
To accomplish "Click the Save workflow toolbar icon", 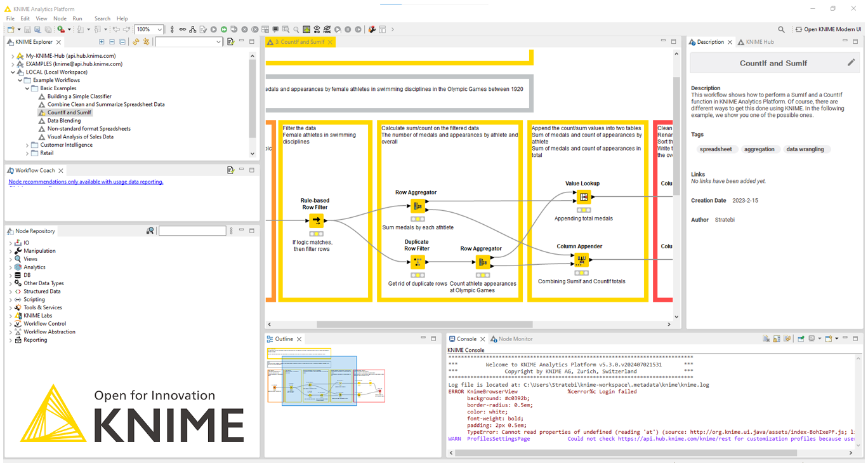I will 27,29.
